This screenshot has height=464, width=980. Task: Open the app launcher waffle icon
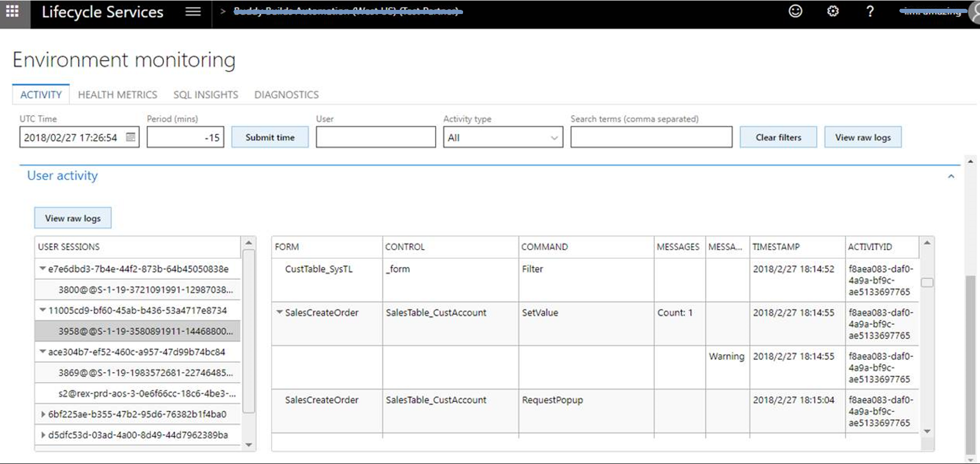12,11
